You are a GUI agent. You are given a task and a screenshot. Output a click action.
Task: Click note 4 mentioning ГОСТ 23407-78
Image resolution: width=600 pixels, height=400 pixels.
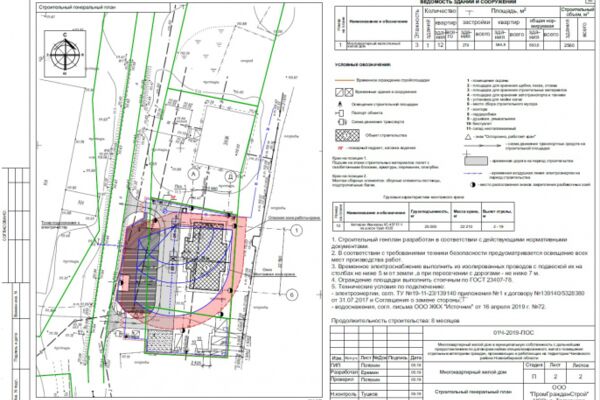pos(422,280)
